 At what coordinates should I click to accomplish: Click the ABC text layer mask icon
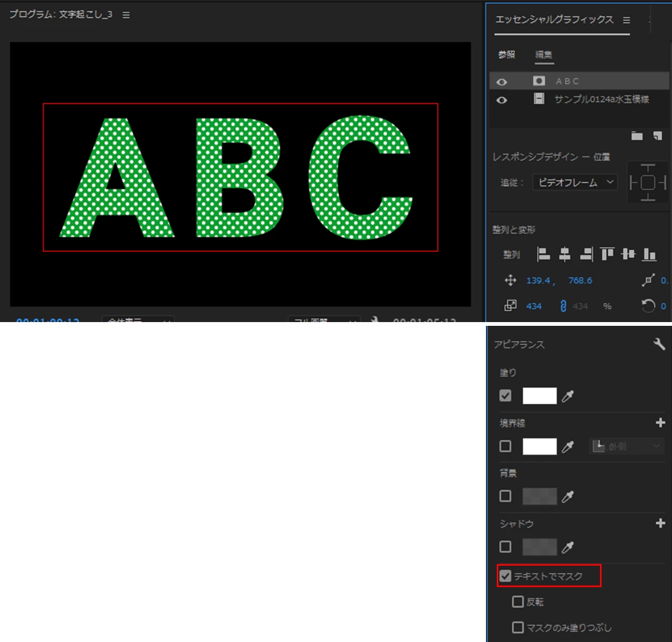[x=539, y=81]
